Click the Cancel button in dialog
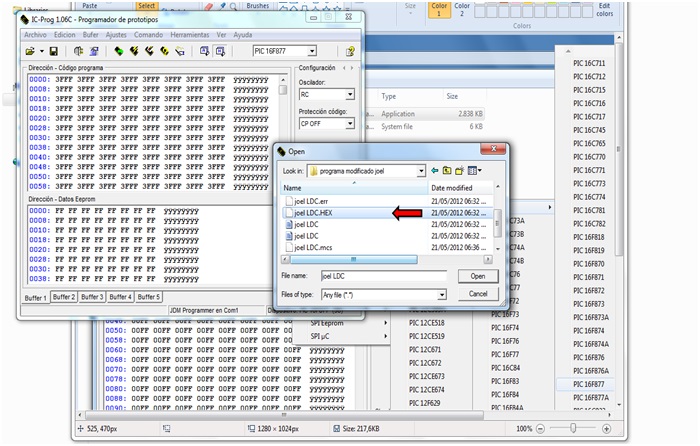 tap(477, 294)
